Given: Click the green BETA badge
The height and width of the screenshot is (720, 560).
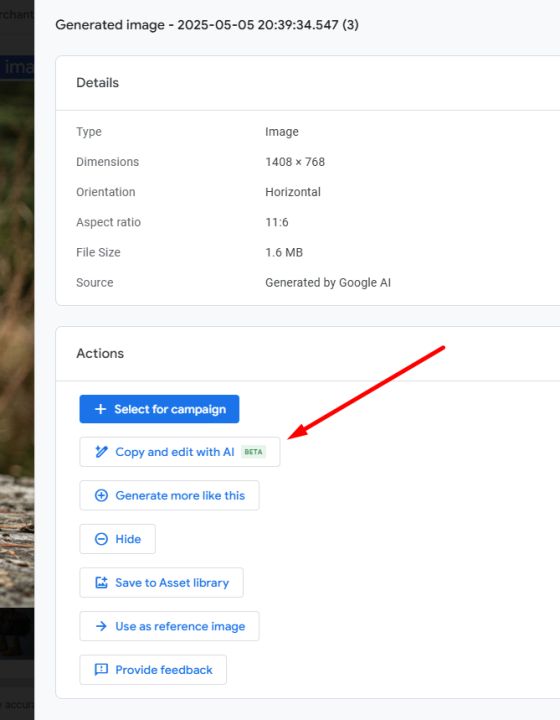Looking at the screenshot, I should click(253, 452).
